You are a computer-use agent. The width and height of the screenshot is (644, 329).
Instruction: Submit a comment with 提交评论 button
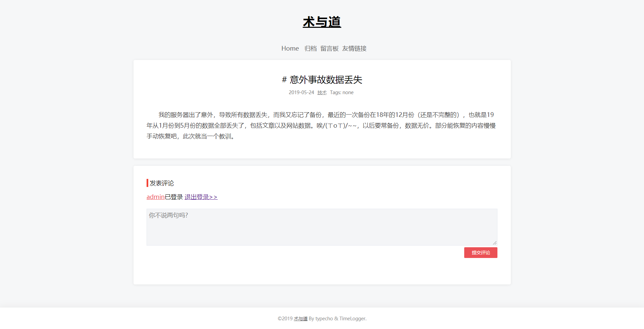(480, 253)
